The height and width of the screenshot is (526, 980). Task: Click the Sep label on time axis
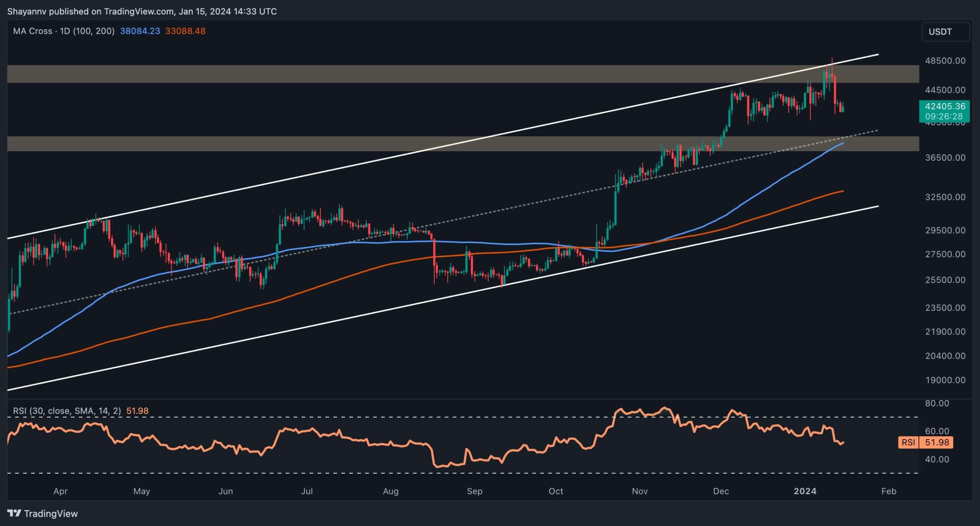click(x=474, y=491)
